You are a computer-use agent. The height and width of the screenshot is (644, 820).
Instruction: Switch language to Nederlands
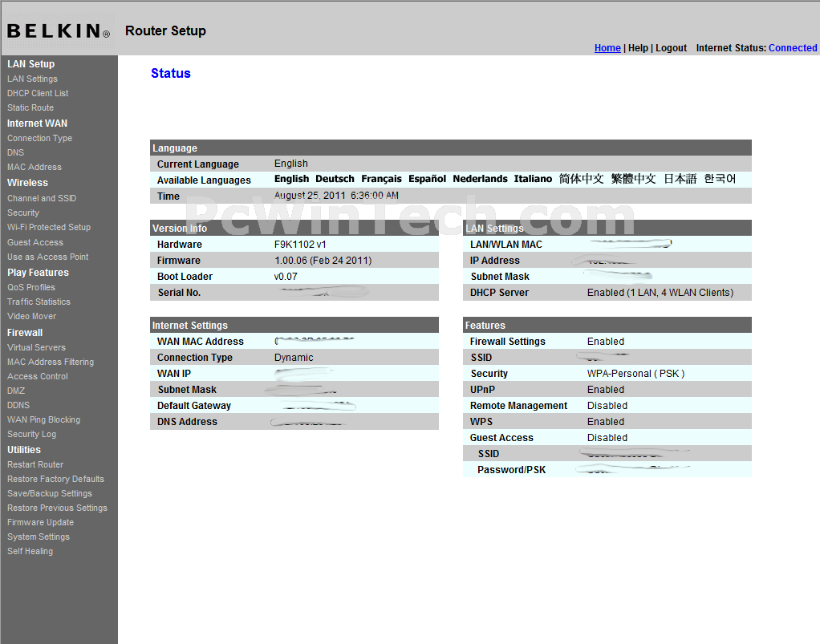480,180
